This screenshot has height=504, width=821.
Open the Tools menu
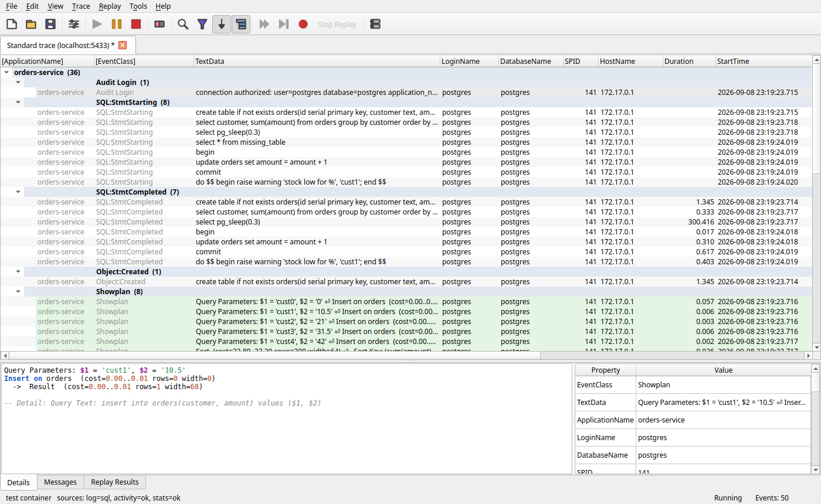[x=138, y=6]
